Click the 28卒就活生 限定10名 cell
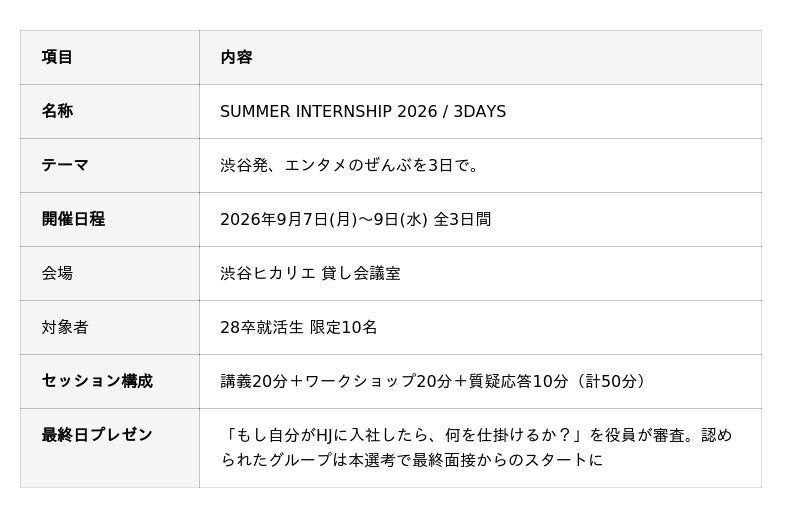 pos(298,328)
